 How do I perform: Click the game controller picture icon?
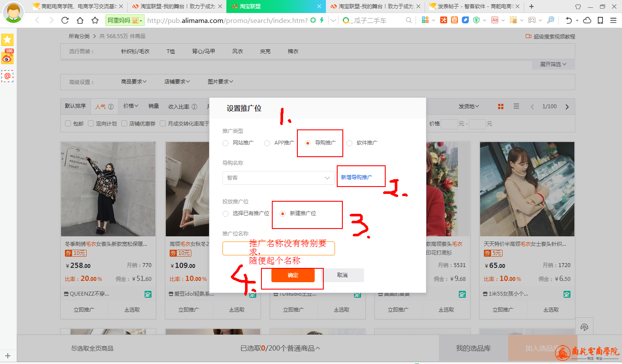[532, 20]
